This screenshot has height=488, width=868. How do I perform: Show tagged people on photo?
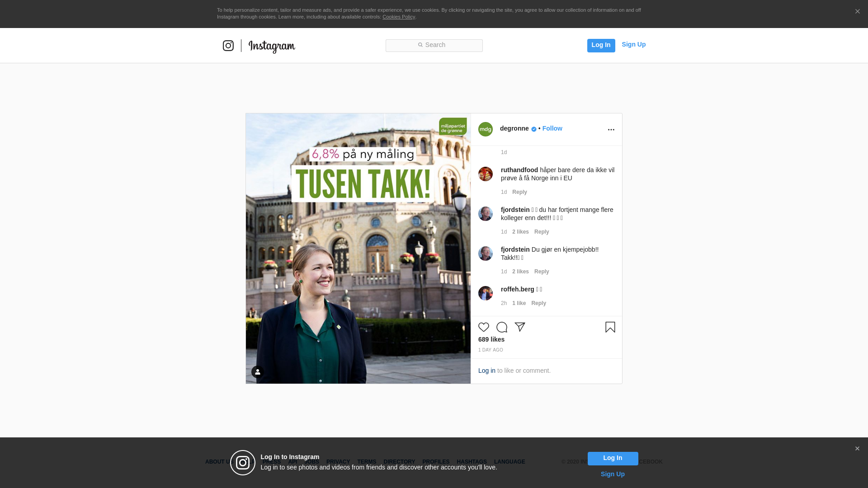pyautogui.click(x=258, y=372)
